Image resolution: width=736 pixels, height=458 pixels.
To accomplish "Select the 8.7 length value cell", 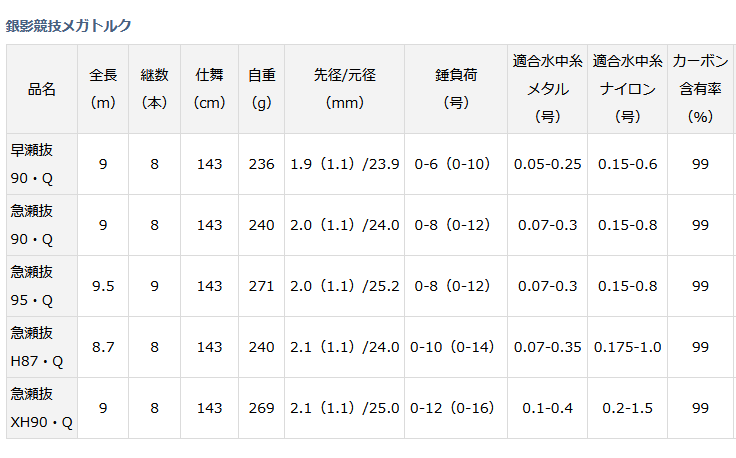I will [103, 347].
